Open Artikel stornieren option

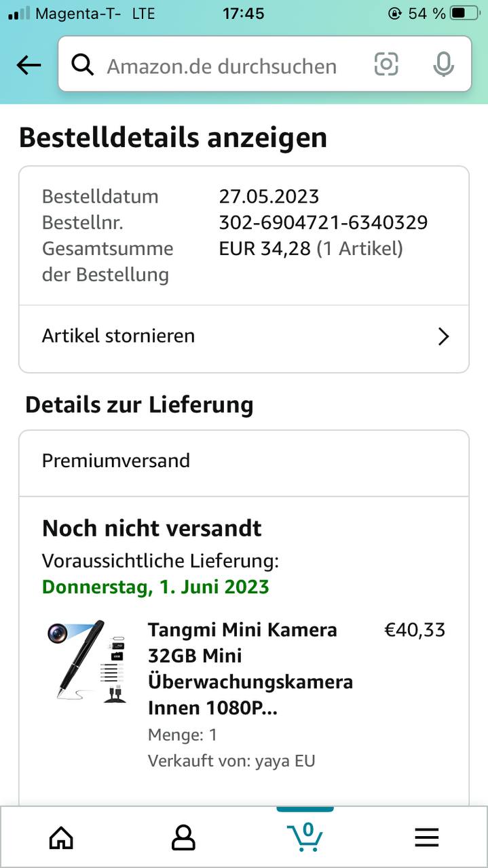119,336
